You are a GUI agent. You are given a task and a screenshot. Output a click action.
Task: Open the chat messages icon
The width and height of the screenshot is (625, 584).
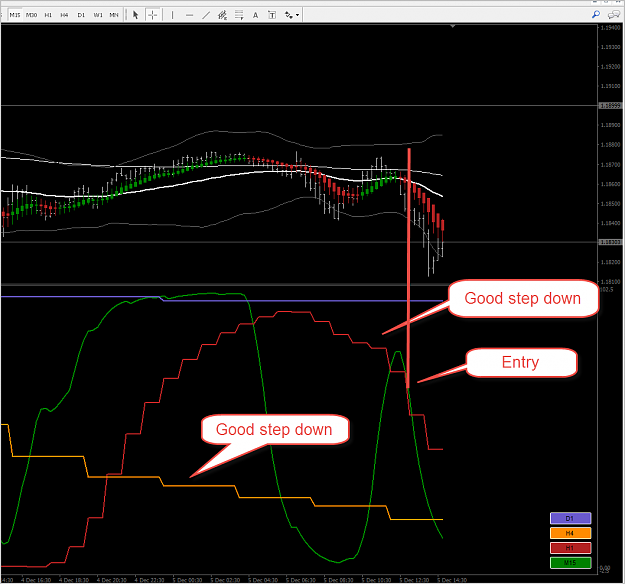point(613,15)
